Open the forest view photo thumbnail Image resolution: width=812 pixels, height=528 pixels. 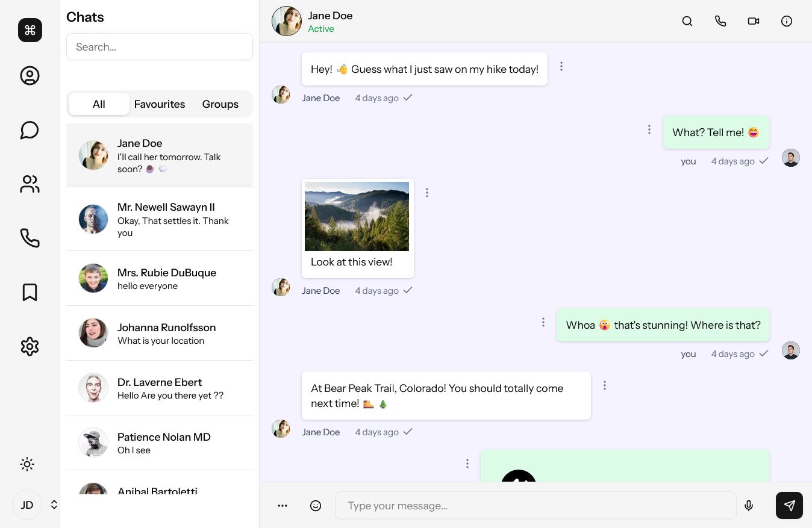[357, 217]
